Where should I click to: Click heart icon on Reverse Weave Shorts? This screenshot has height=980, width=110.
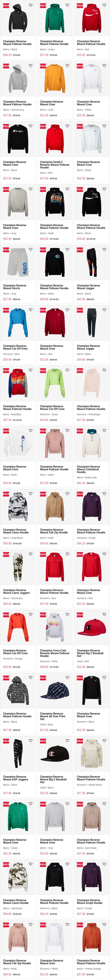tap(30, 250)
